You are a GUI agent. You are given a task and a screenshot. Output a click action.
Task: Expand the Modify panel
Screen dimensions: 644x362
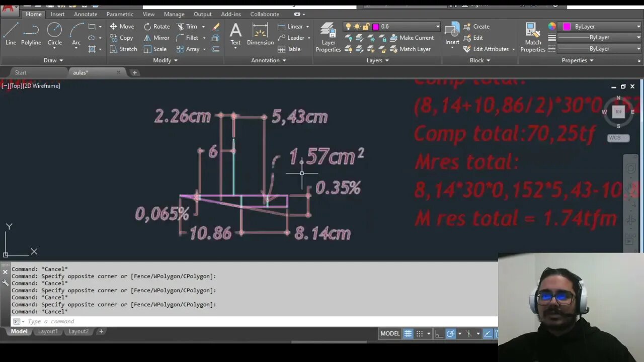pos(165,60)
